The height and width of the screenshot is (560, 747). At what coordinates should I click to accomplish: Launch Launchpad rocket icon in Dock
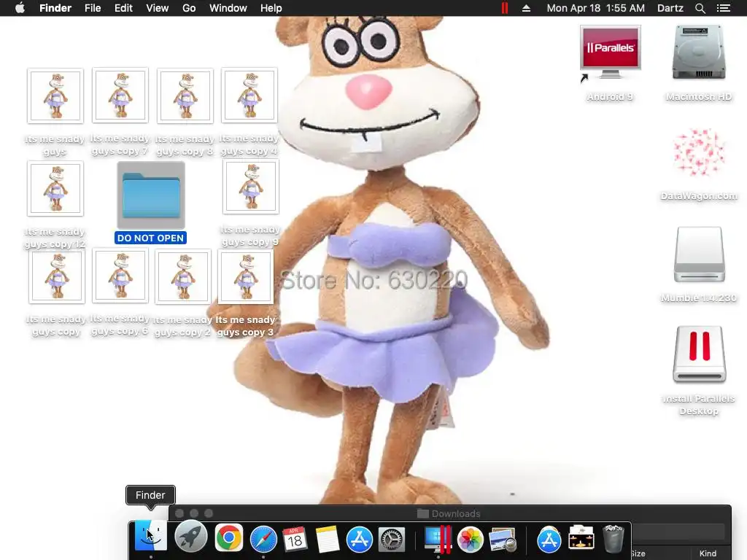click(190, 537)
